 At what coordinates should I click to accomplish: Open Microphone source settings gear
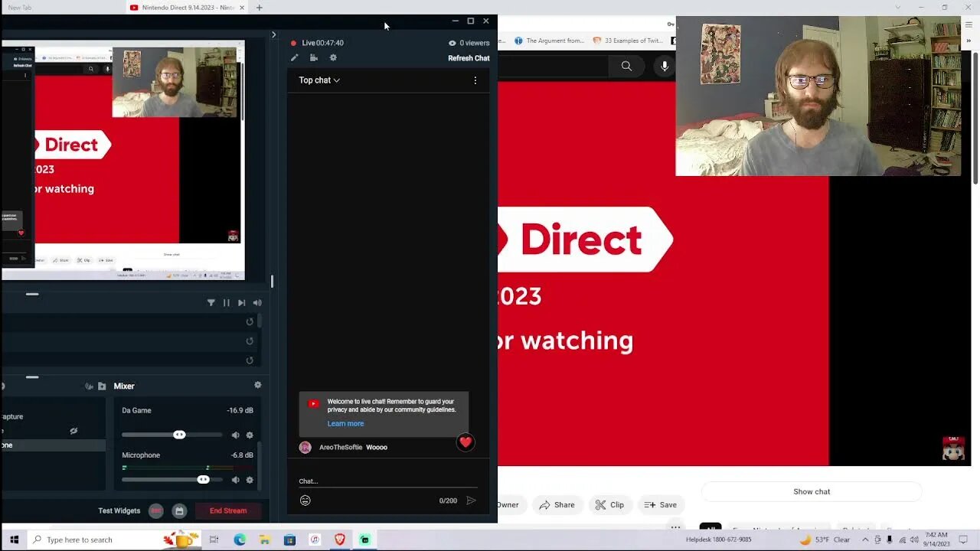(x=249, y=480)
